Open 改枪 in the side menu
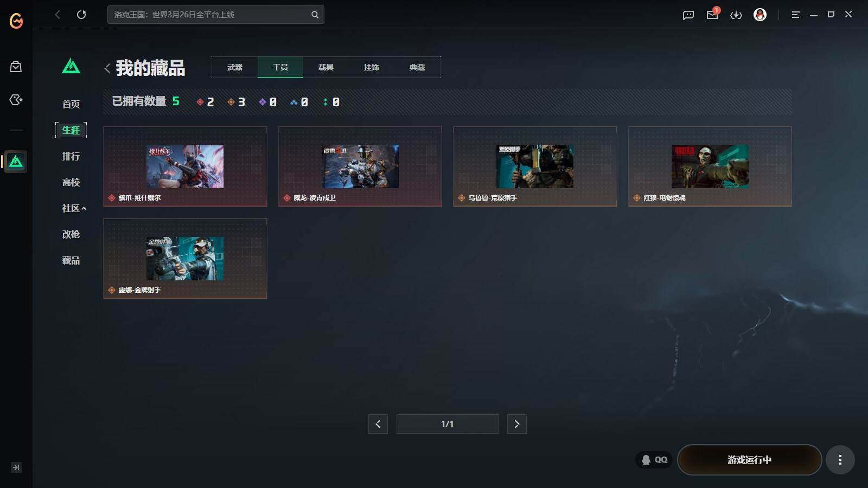Viewport: 868px width, 488px height. click(x=71, y=234)
